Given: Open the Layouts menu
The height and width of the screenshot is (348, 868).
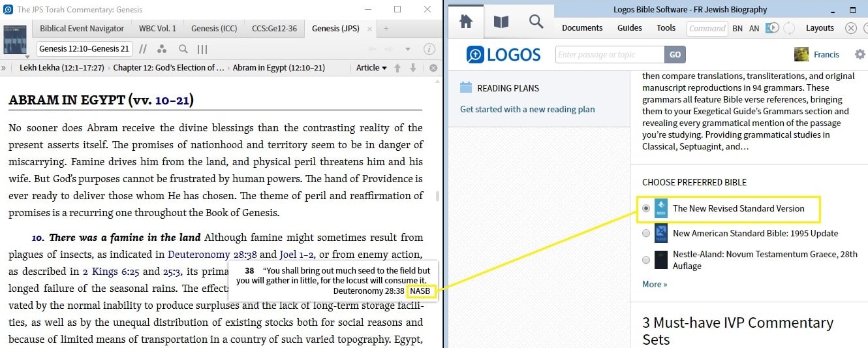Looking at the screenshot, I should tap(820, 28).
